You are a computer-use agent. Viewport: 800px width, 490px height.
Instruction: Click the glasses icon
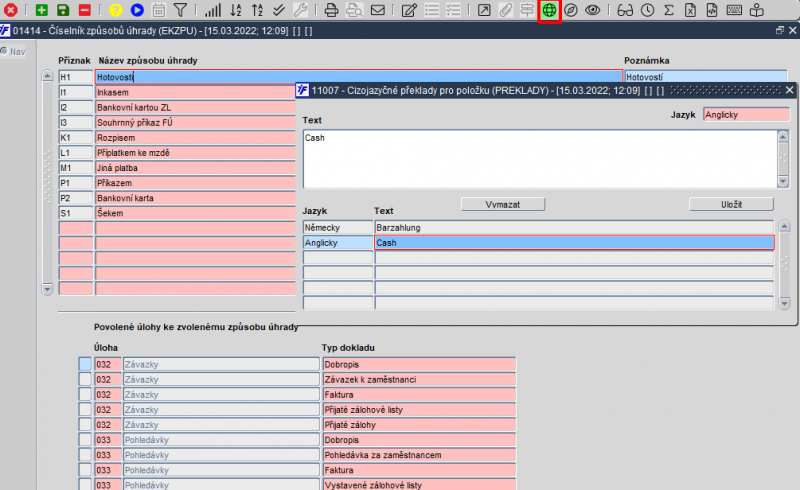(x=625, y=10)
